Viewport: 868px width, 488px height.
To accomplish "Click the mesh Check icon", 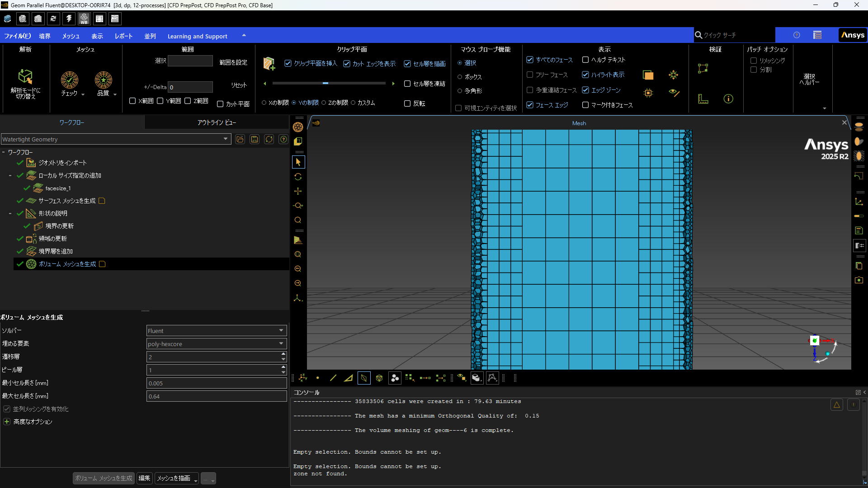I will coord(70,80).
